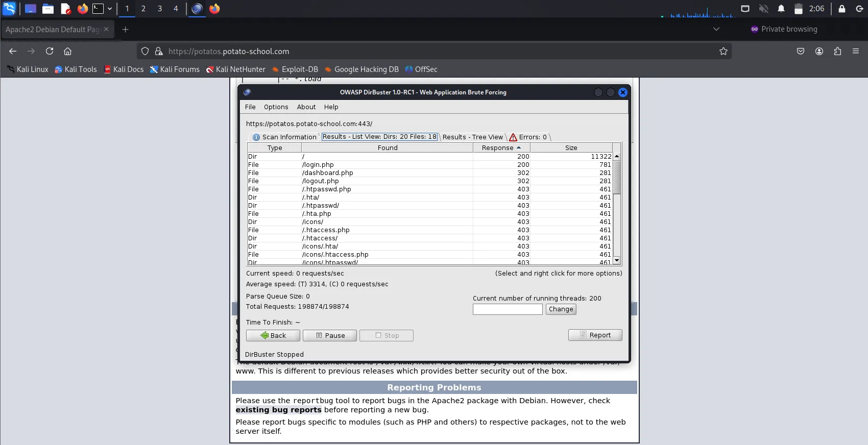Viewport: 868px width, 445px height.
Task: Select the /logout.php result row
Action: [x=430, y=181]
